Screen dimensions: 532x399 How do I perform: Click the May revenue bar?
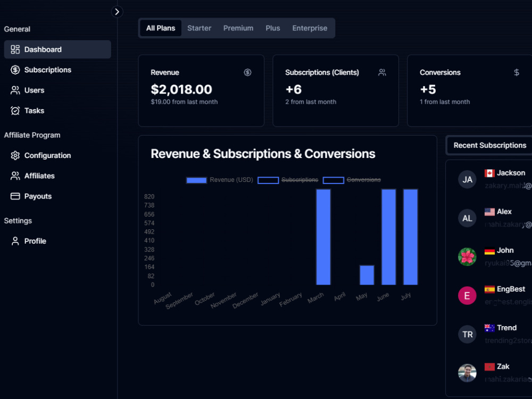click(x=367, y=275)
